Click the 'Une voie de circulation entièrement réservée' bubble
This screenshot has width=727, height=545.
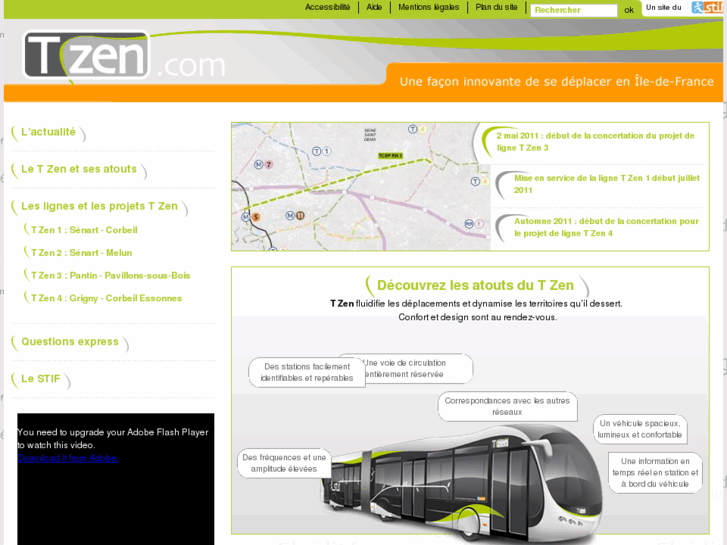pos(419,368)
